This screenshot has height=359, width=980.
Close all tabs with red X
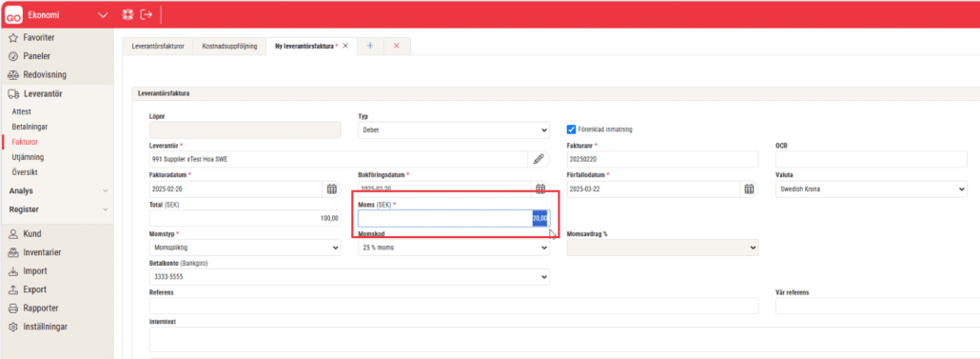click(x=396, y=47)
